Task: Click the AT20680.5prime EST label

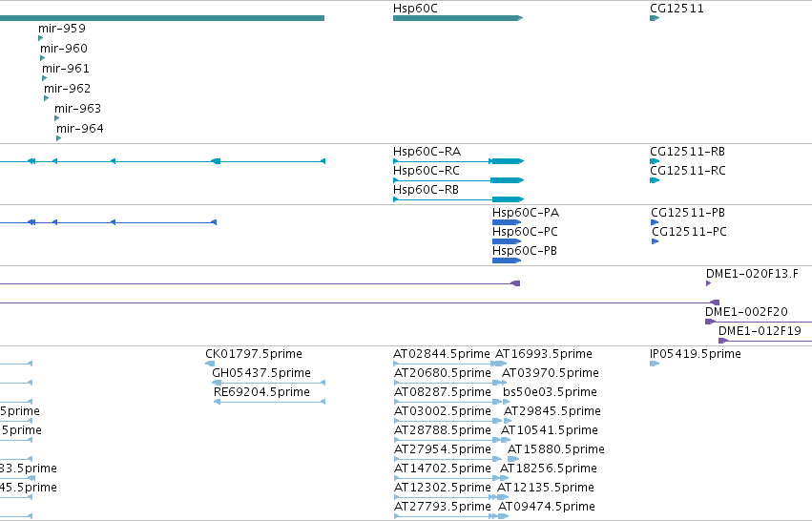Action: (x=442, y=373)
